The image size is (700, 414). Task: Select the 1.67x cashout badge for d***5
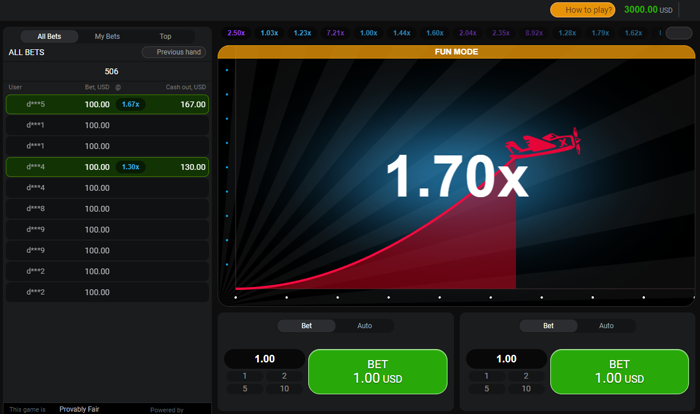[130, 104]
